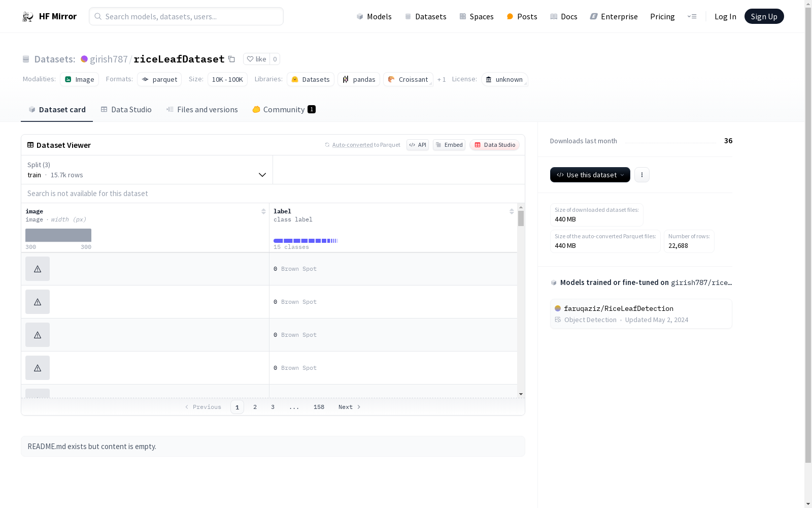Click the faruqaziz model avatar icon
The image size is (812, 508).
pyautogui.click(x=558, y=308)
